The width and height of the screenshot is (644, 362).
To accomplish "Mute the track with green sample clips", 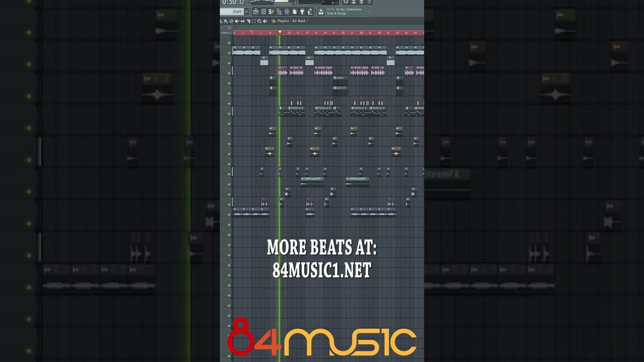I will point(229,134).
